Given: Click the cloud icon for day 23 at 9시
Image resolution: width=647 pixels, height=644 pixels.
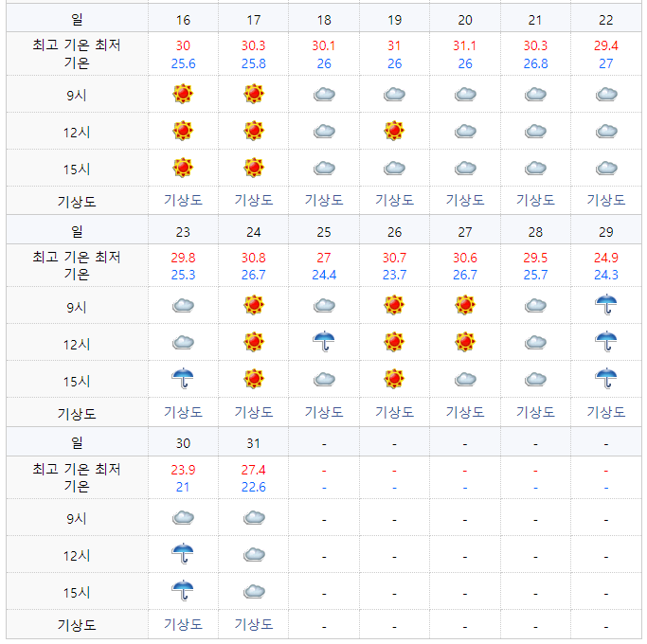Looking at the screenshot, I should tap(183, 306).
